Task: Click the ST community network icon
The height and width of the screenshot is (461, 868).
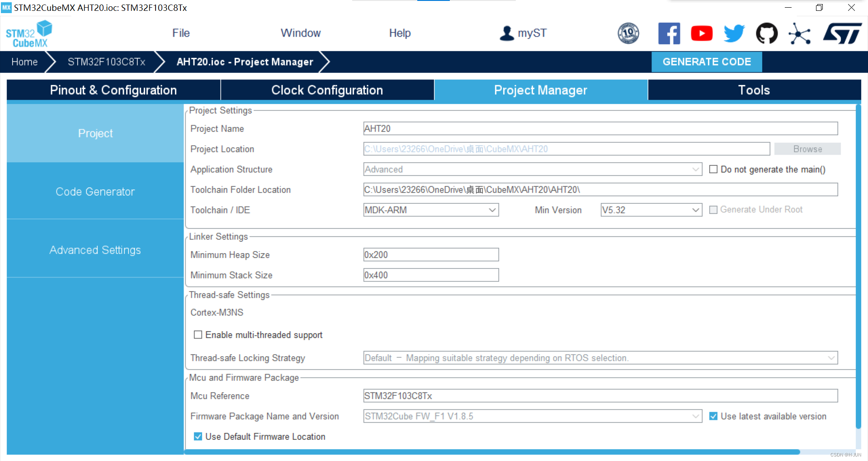Action: pyautogui.click(x=799, y=34)
